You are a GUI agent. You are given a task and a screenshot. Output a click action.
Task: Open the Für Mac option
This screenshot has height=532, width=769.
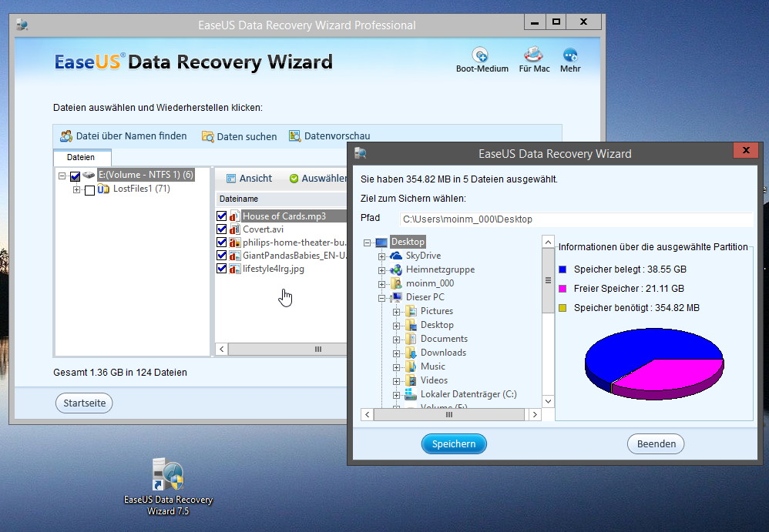[534, 60]
